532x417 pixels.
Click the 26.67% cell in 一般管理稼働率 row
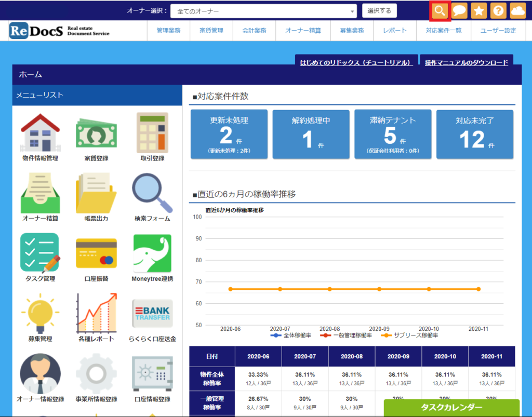pos(258,403)
